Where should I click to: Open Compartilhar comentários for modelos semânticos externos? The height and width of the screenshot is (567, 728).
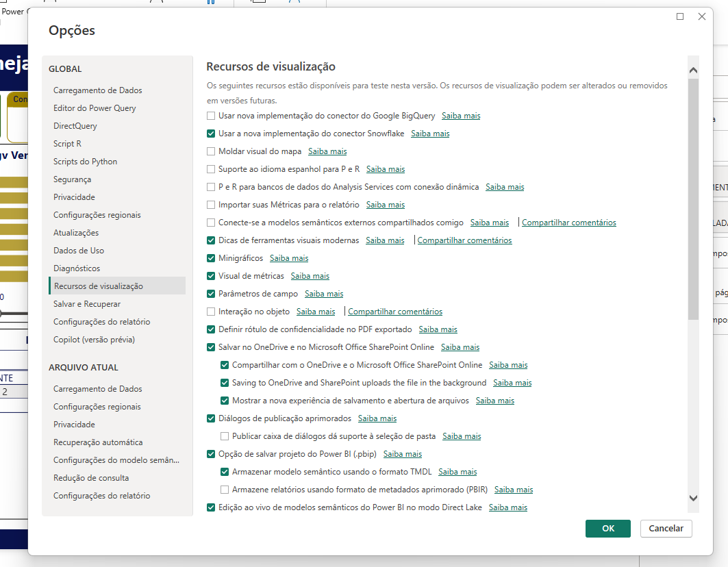click(568, 223)
